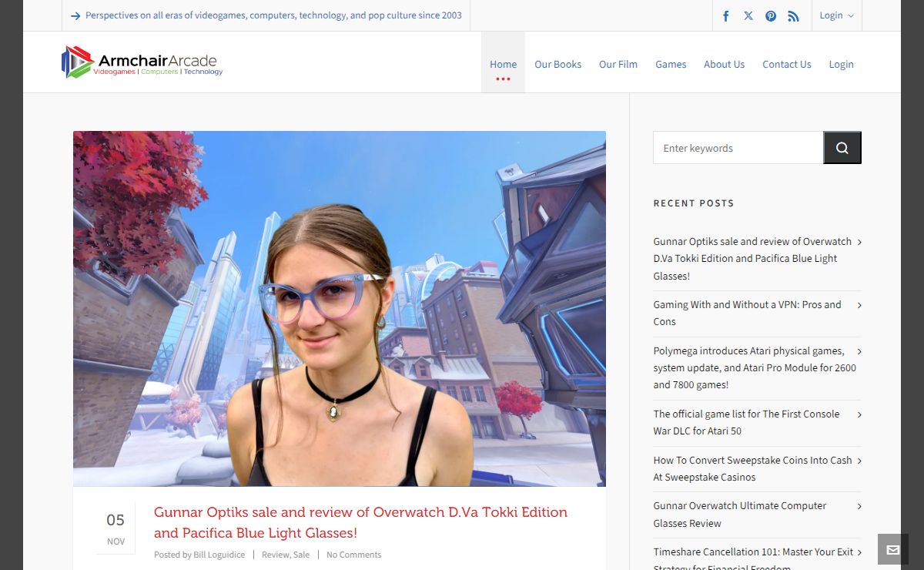Open the Pinterest social icon
Image resolution: width=924 pixels, height=570 pixels.
[x=771, y=15]
